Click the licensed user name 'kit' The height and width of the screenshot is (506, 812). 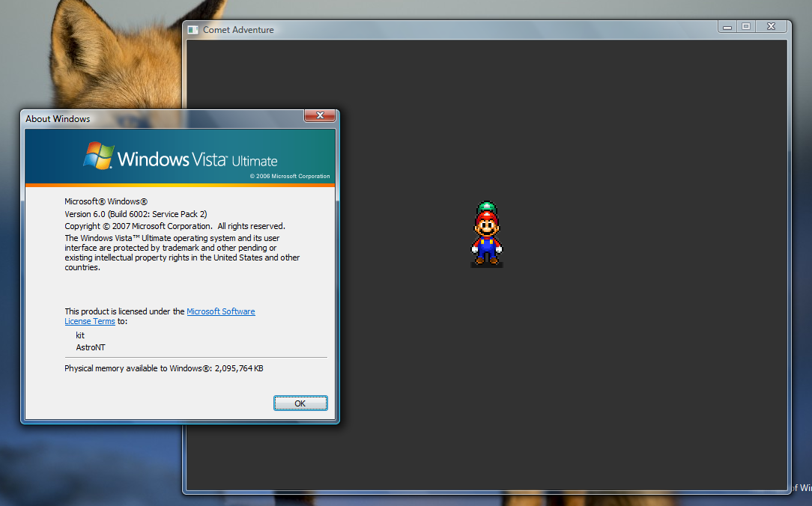pos(79,335)
